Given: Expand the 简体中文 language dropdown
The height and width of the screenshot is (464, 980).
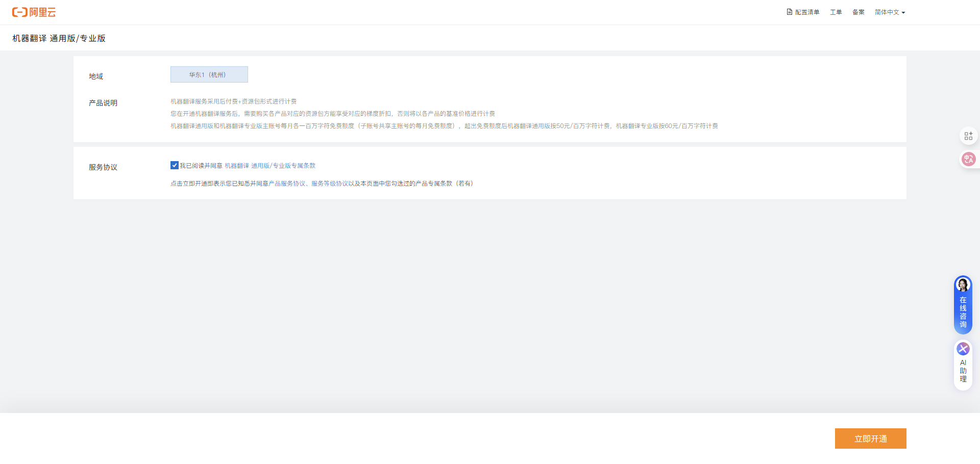Looking at the screenshot, I should [x=890, y=12].
